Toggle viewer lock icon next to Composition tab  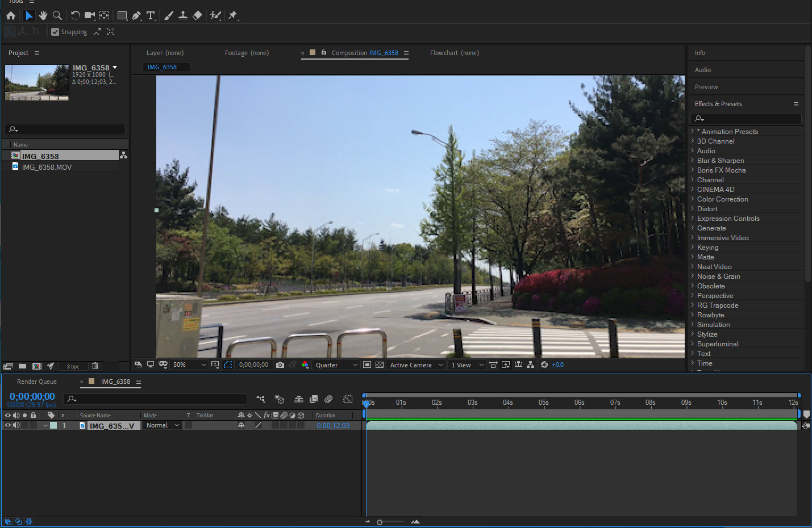[324, 52]
